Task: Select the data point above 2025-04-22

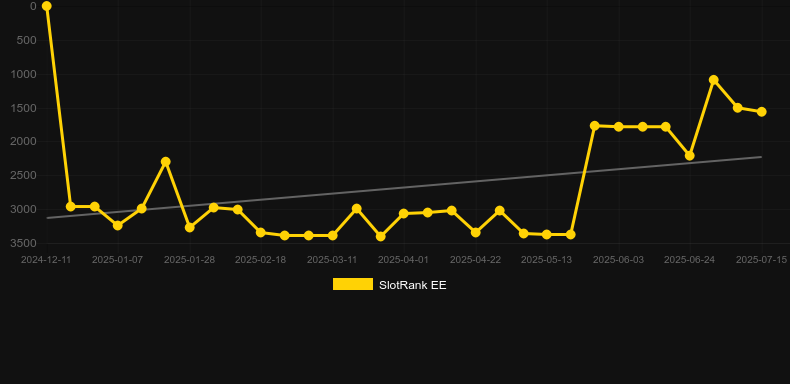Action: click(476, 232)
